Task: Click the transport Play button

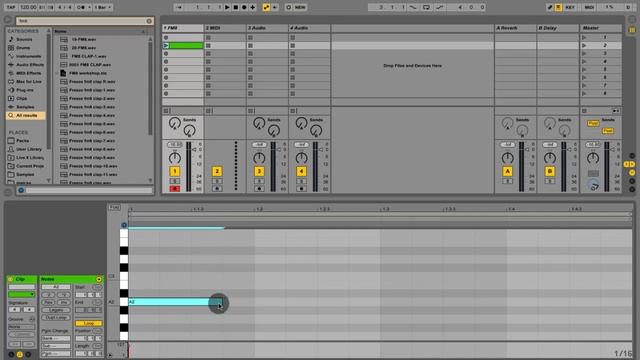Action: [x=227, y=7]
